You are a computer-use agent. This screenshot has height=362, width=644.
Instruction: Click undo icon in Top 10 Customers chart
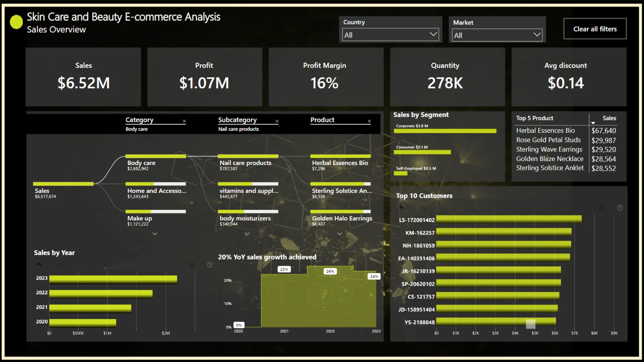(x=401, y=208)
